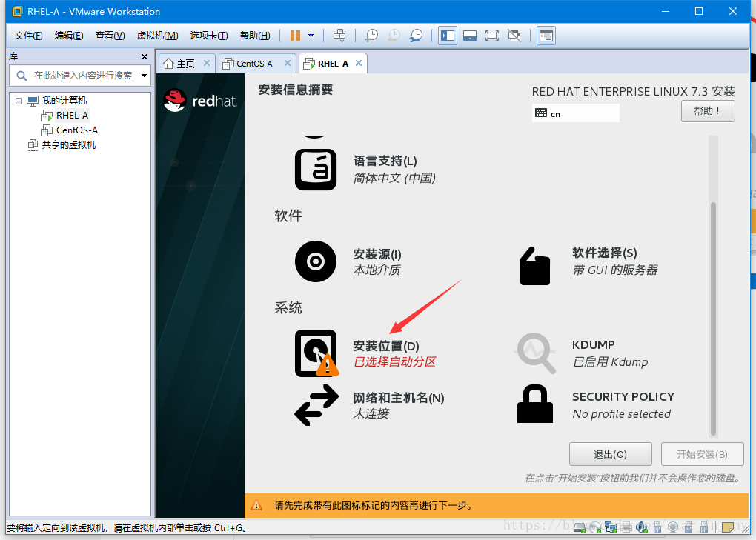Open 网络和主机名(N) arrows icon
The height and width of the screenshot is (540, 756).
(316, 405)
